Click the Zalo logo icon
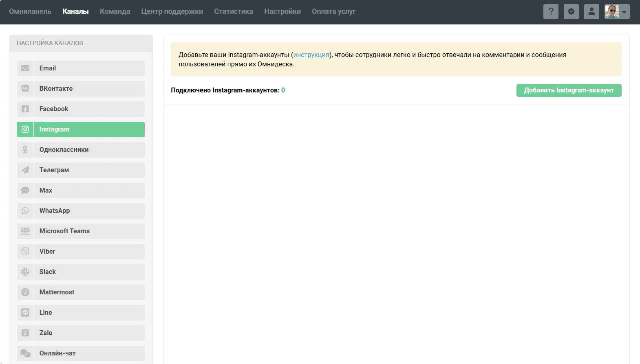This screenshot has height=364, width=640. tap(25, 333)
